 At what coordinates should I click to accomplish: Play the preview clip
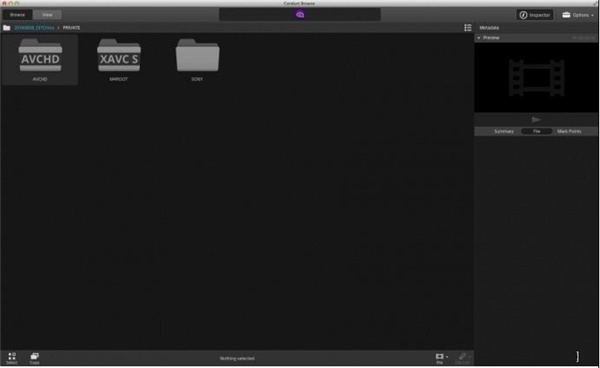[536, 120]
